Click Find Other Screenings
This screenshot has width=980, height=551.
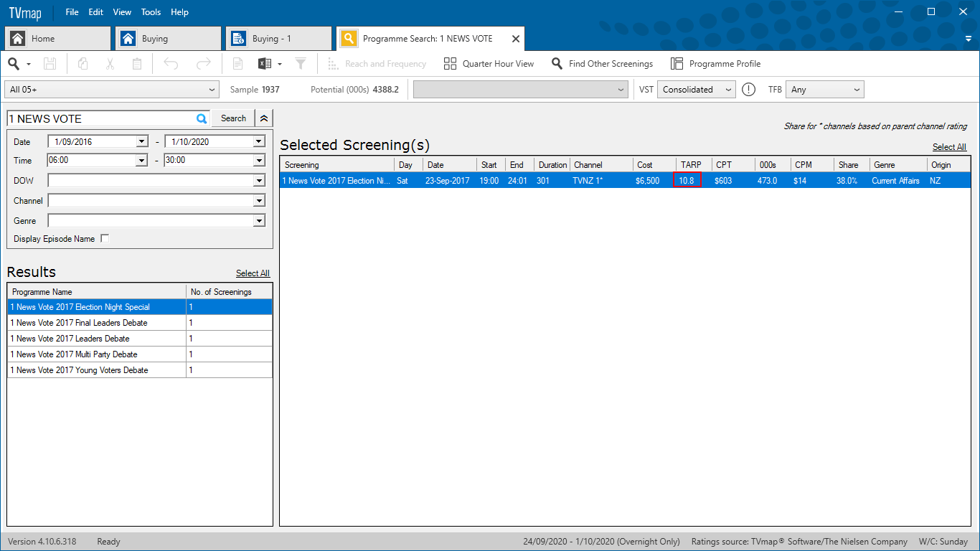(602, 64)
